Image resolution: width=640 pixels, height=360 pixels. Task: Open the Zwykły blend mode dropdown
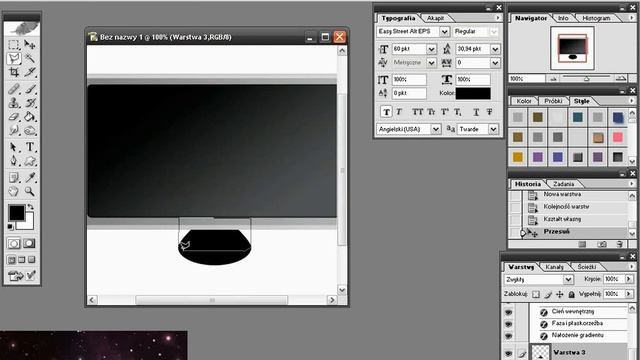[568, 280]
